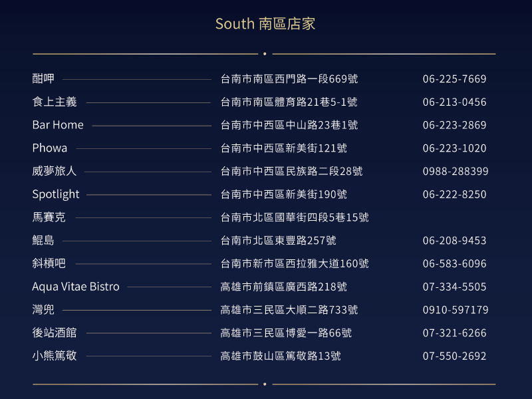The width and height of the screenshot is (532, 399).
Task: Select the Aqua Vitae Bistro entry
Action: point(76,287)
